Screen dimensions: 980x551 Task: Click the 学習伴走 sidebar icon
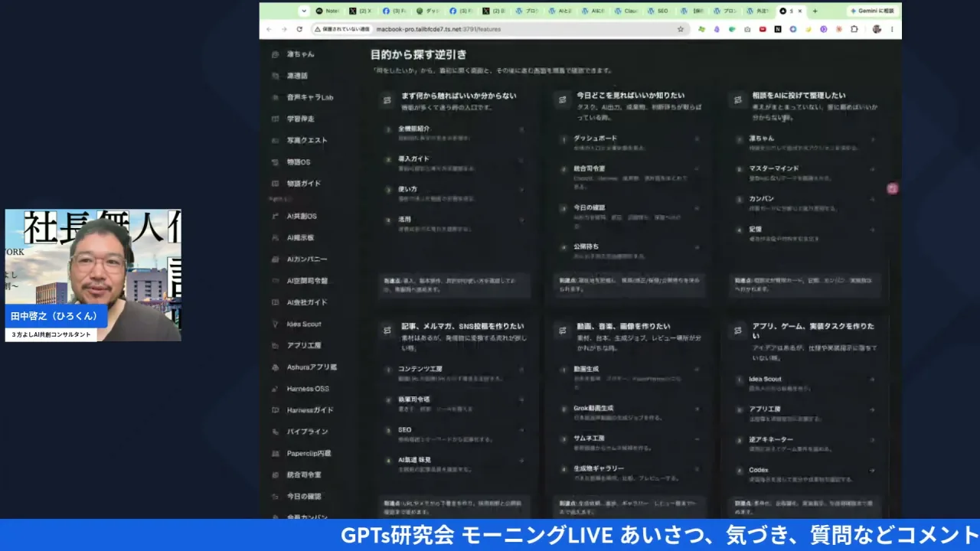coord(276,119)
